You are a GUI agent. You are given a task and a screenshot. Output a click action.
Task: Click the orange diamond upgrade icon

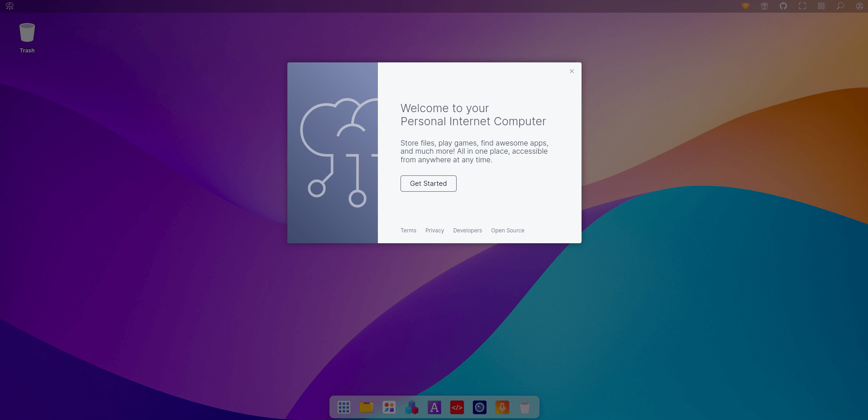745,6
